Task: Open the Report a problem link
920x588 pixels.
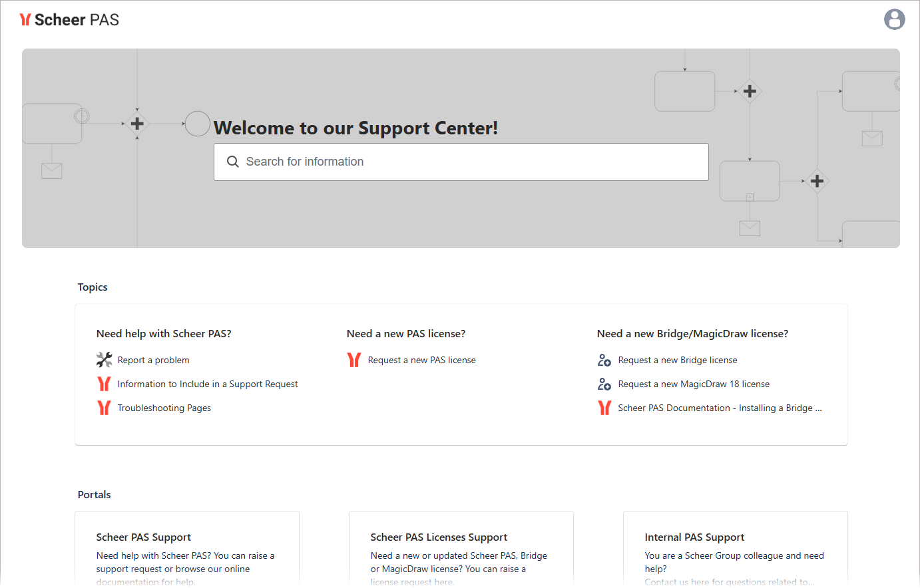Action: coord(153,360)
